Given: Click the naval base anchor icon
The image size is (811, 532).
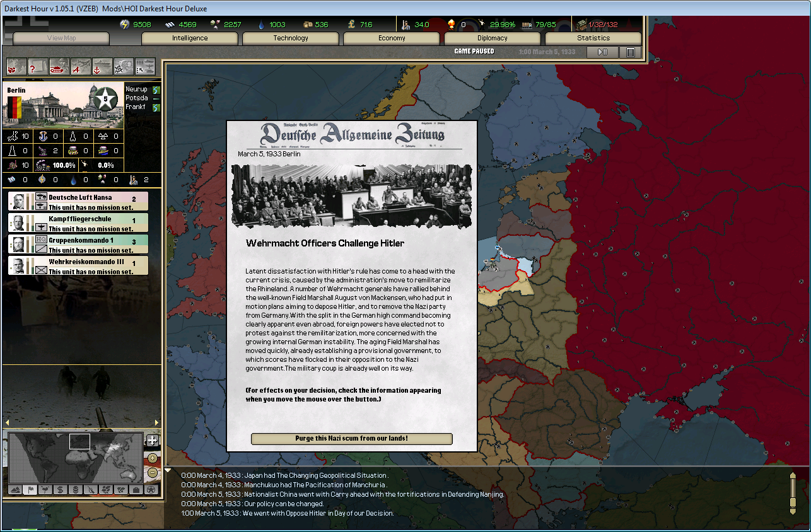Looking at the screenshot, I should point(43,136).
